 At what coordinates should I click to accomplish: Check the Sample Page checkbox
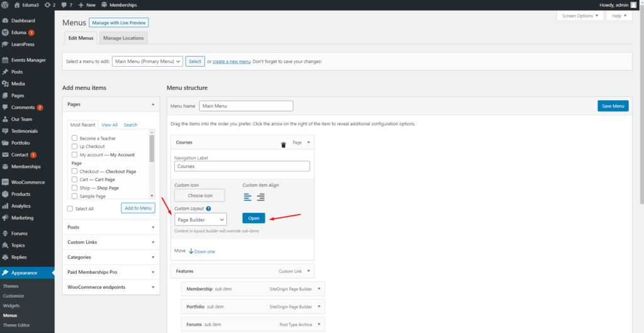[74, 196]
